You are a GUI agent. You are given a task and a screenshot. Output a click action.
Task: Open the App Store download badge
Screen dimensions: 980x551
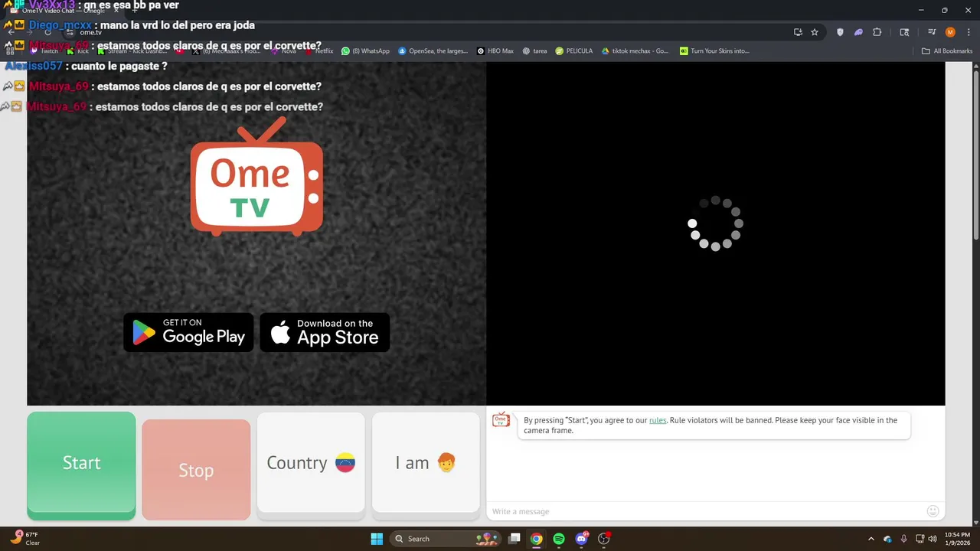pyautogui.click(x=325, y=332)
